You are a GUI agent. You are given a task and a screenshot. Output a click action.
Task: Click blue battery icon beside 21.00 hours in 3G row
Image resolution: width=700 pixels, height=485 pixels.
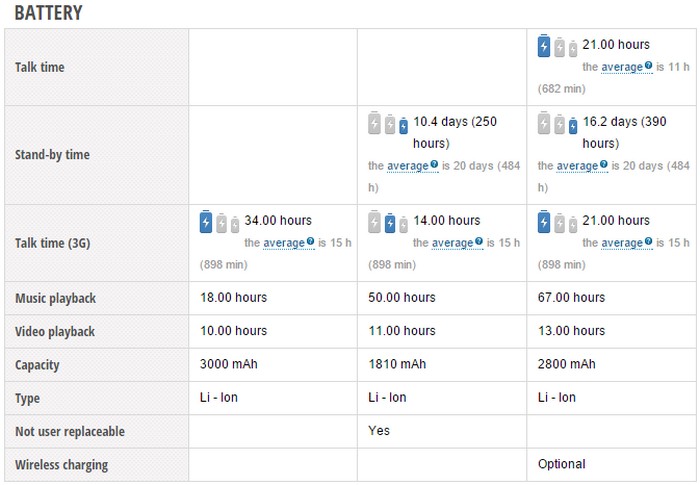(x=544, y=222)
